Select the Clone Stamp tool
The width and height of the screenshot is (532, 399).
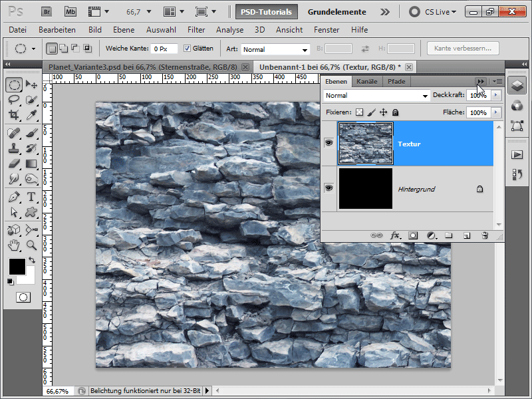pyautogui.click(x=14, y=148)
